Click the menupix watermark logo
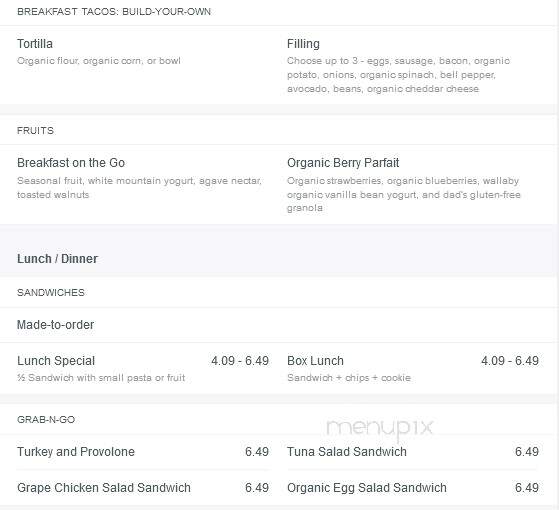The width and height of the screenshot is (559, 510). (380, 428)
